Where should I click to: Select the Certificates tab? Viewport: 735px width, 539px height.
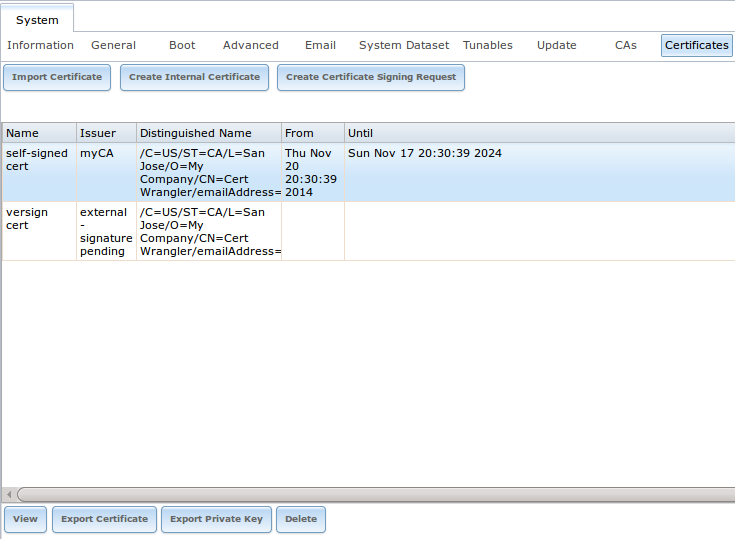[697, 45]
